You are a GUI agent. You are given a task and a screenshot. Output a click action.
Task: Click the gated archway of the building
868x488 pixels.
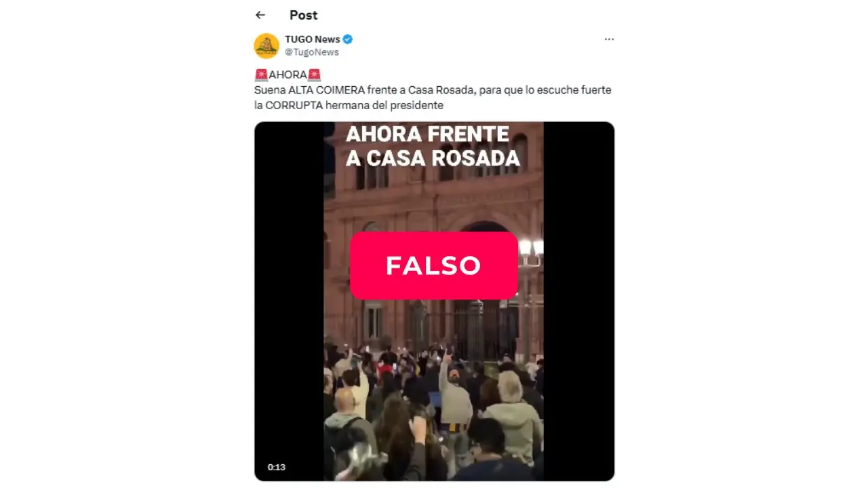[x=484, y=298]
